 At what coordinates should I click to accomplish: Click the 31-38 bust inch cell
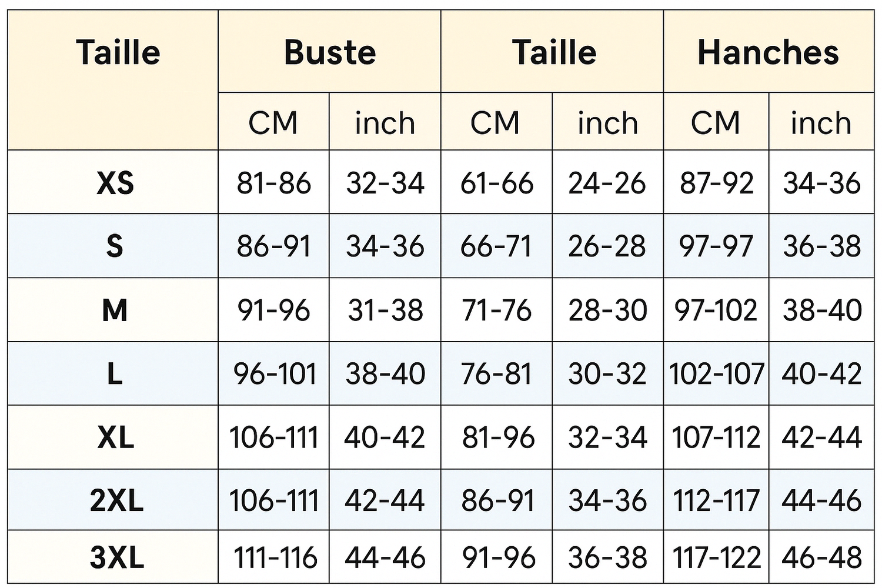click(x=385, y=310)
